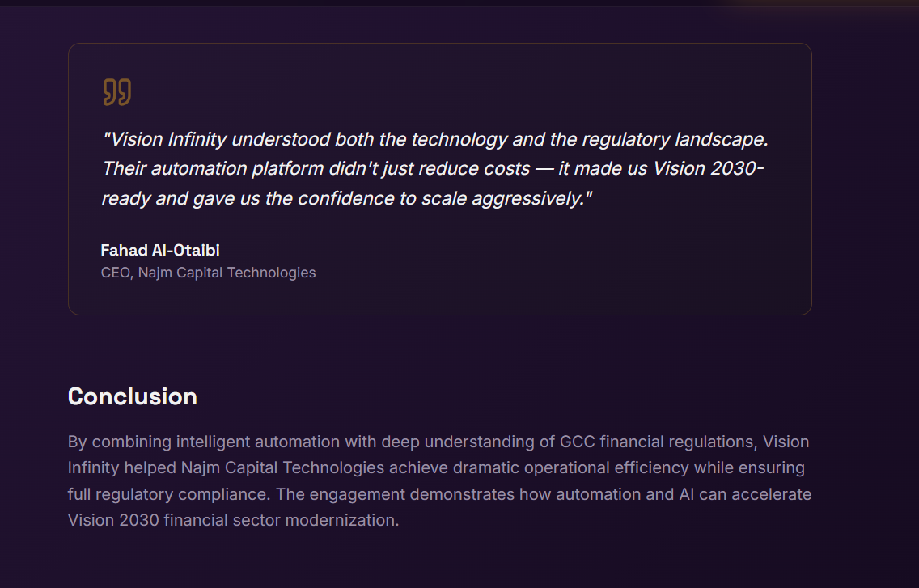Click the name Fahad Al-Otaibi
919x588 pixels.
pyautogui.click(x=160, y=250)
